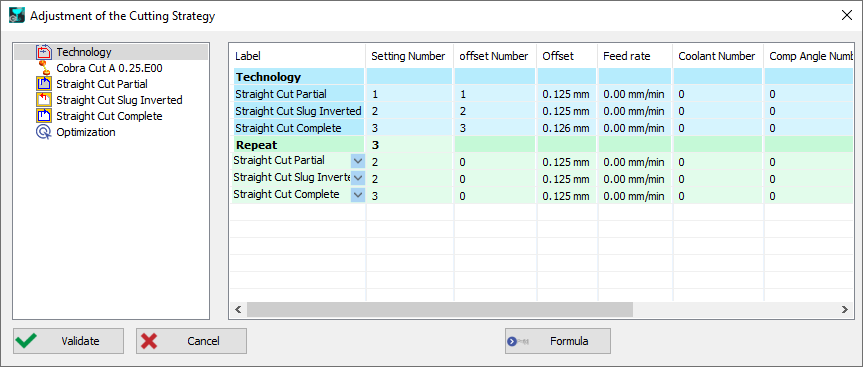Click the Feed rate column header
Screen dimensions: 863x367
635,56
